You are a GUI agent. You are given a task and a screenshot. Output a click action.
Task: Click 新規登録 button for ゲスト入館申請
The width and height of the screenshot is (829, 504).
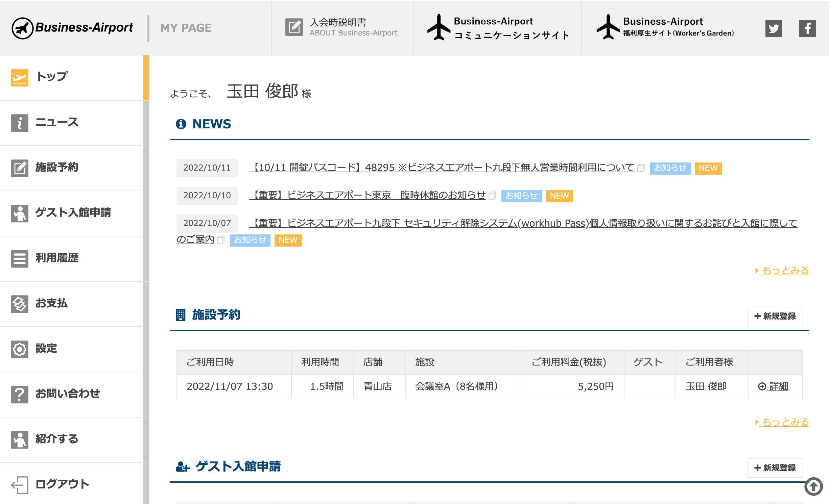click(775, 468)
